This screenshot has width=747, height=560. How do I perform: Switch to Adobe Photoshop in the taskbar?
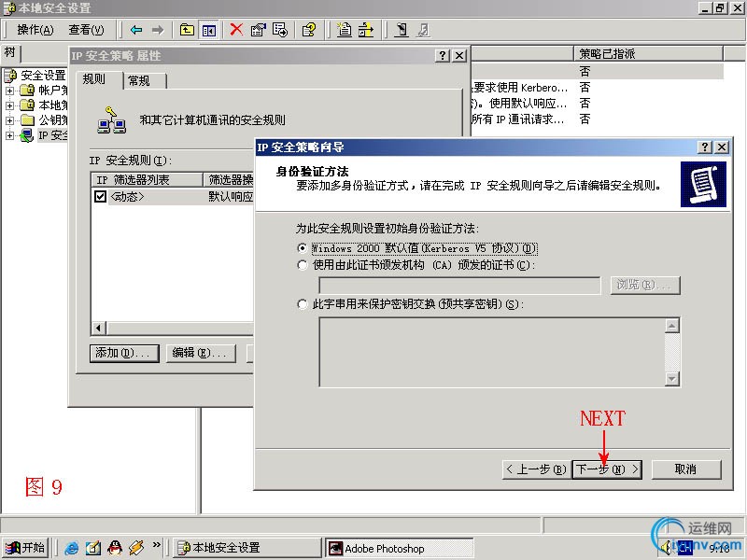[400, 548]
